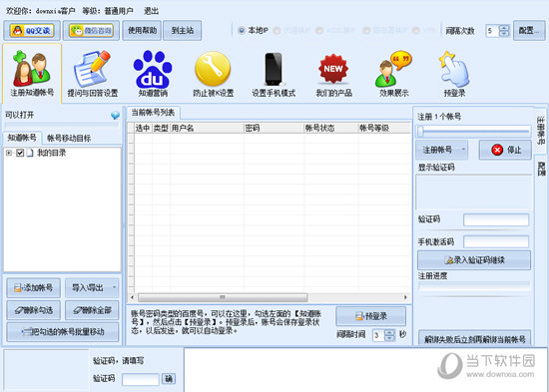Open the 预登录 pre-login toolbar icon
This screenshot has width=549, height=392.
click(x=454, y=74)
